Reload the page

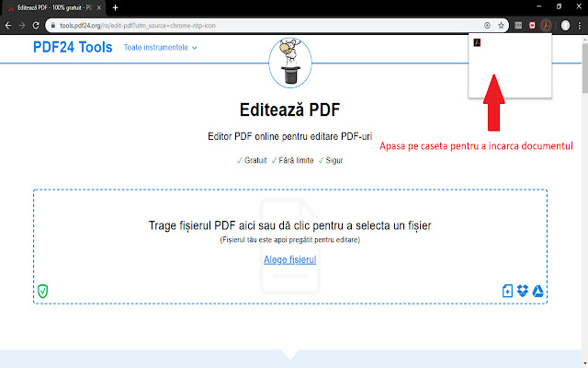click(36, 26)
